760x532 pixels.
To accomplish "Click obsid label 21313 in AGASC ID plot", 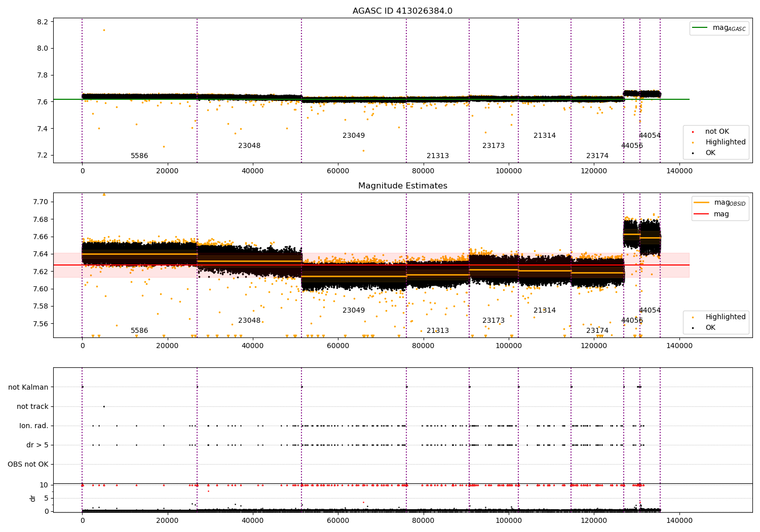I will (438, 156).
